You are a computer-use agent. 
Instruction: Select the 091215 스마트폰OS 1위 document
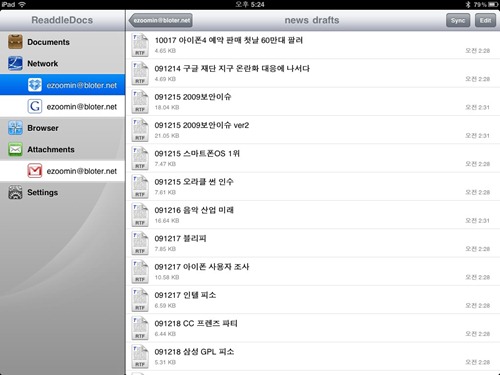click(313, 158)
